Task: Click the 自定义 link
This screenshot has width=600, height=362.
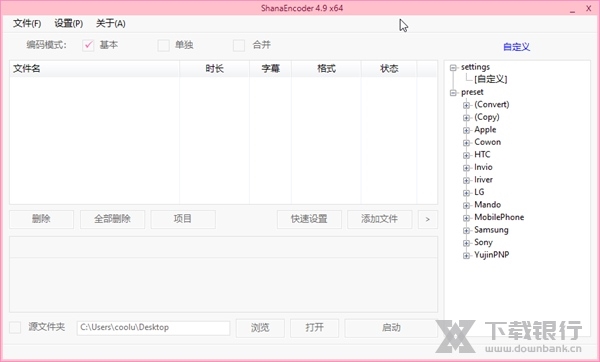Action: click(x=516, y=47)
